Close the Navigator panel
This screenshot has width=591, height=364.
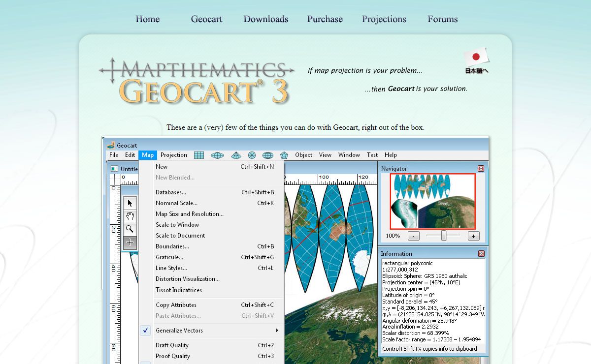[x=481, y=168]
